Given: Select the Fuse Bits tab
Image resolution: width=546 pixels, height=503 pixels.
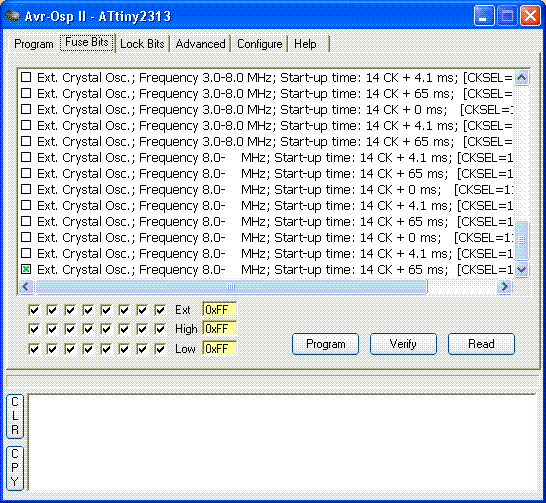Looking at the screenshot, I should coord(87,42).
